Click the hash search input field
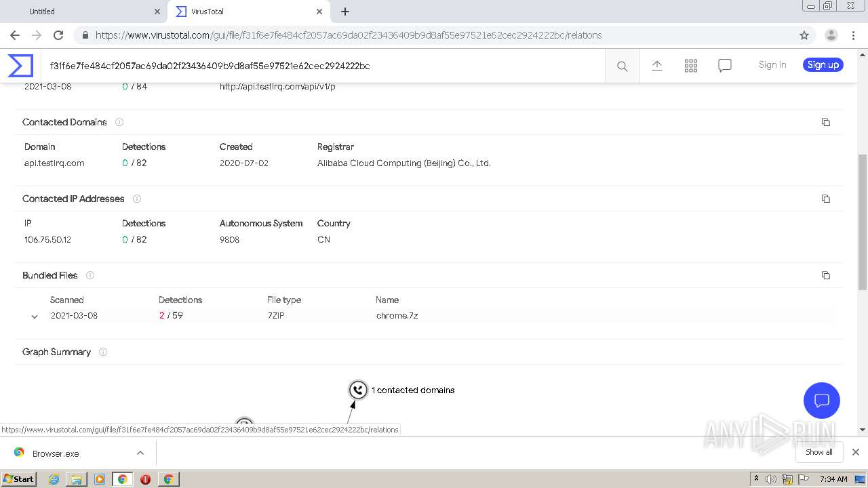Viewport: 868px width, 488px height. [x=323, y=66]
